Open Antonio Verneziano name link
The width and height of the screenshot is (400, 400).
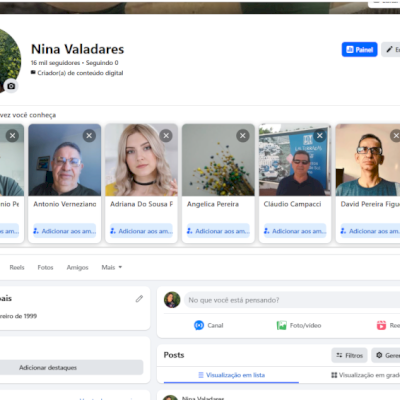pos(65,204)
